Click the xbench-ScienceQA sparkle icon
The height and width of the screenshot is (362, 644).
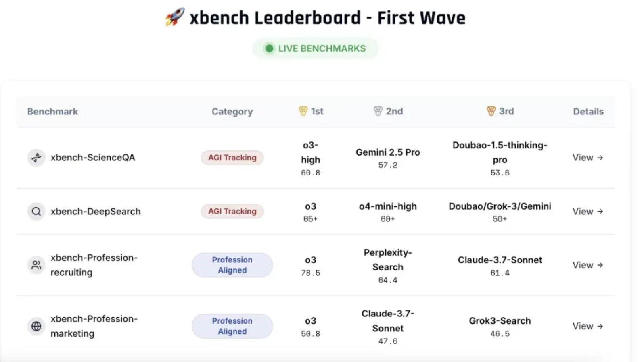coord(36,158)
